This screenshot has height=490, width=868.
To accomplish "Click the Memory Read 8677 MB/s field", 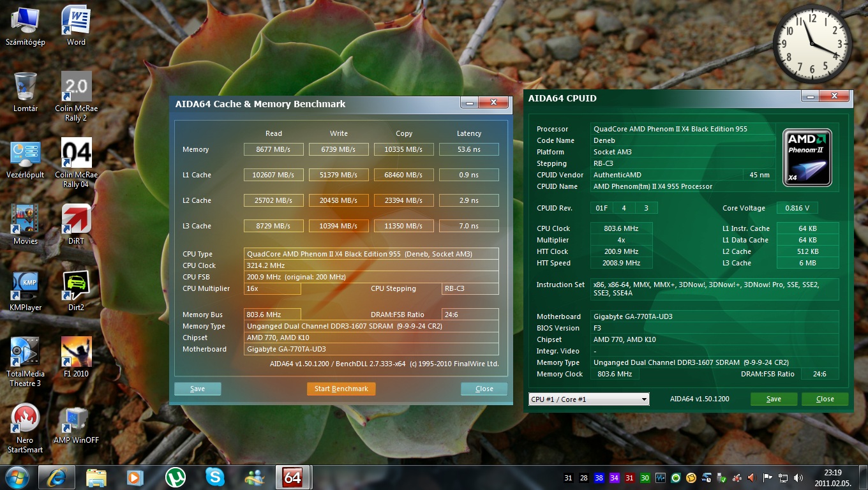I will coord(274,149).
